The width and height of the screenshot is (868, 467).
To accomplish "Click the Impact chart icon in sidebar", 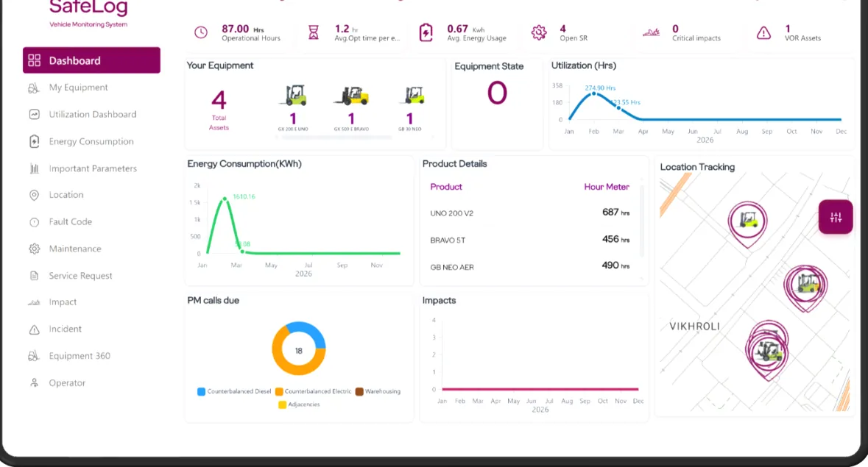I will click(x=35, y=302).
